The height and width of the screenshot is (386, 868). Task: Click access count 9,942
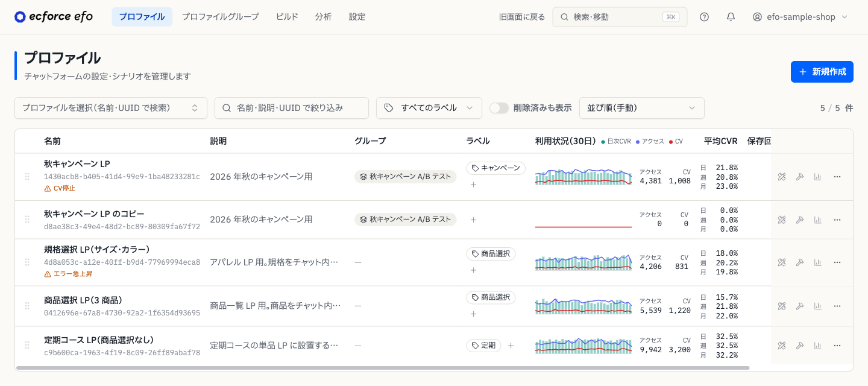coord(651,350)
